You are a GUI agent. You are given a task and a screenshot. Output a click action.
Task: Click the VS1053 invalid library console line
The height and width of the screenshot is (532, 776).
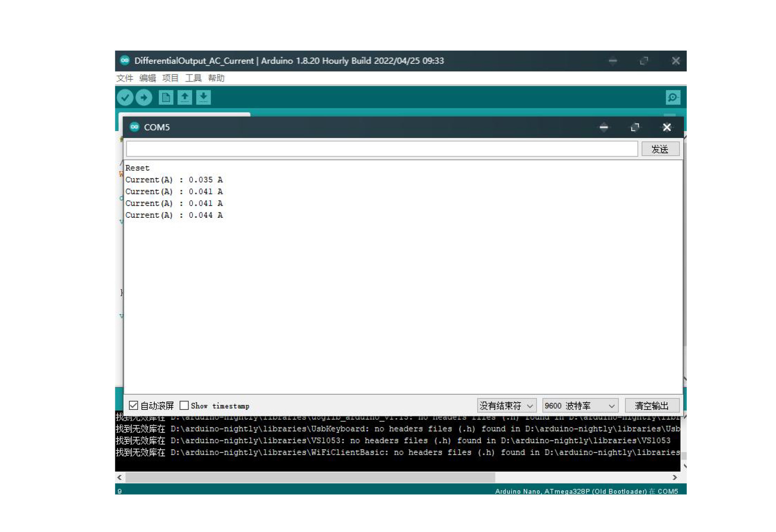pos(393,440)
